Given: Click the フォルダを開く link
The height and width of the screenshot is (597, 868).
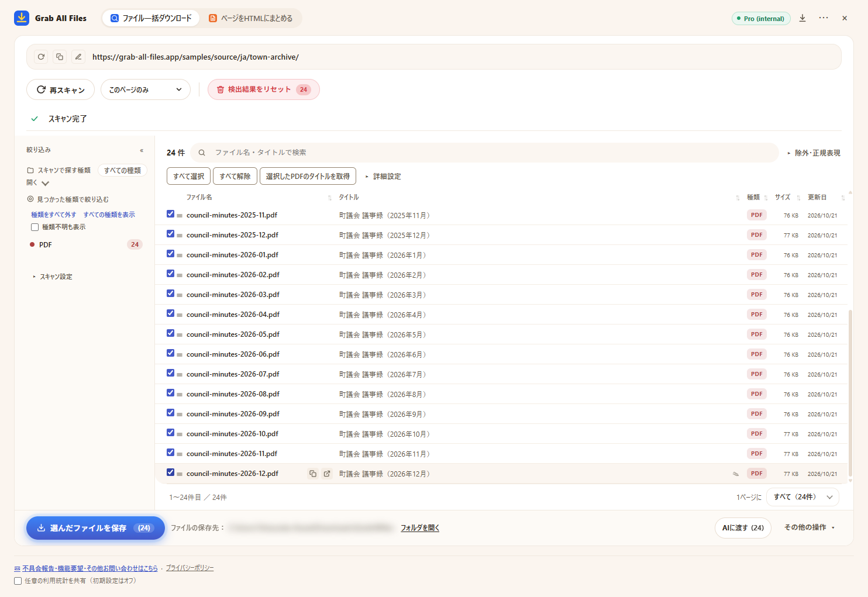Looking at the screenshot, I should 420,528.
